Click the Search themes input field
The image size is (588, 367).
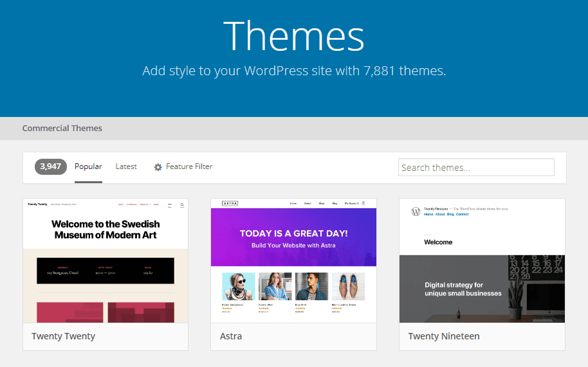[x=476, y=167]
